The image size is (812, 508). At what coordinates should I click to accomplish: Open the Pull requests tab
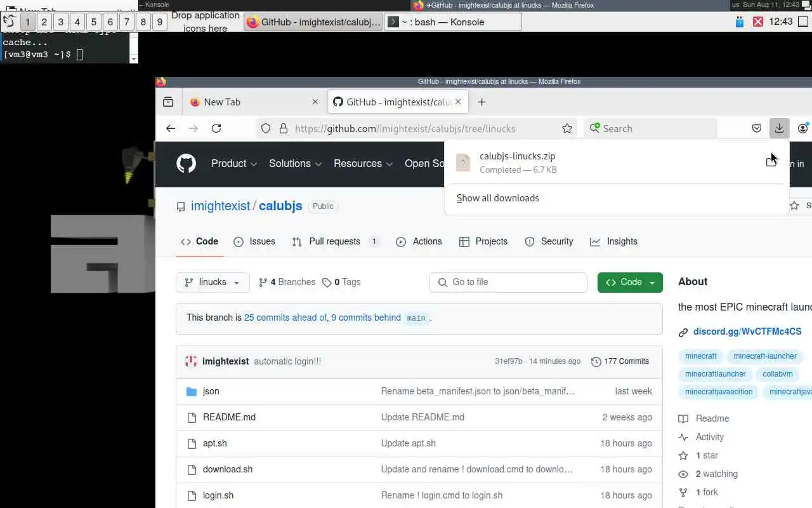pyautogui.click(x=336, y=241)
